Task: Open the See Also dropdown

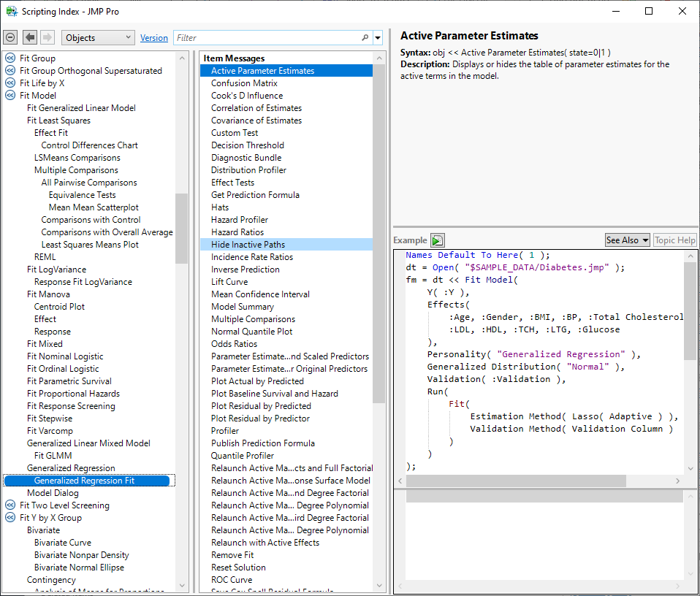Action: point(627,240)
